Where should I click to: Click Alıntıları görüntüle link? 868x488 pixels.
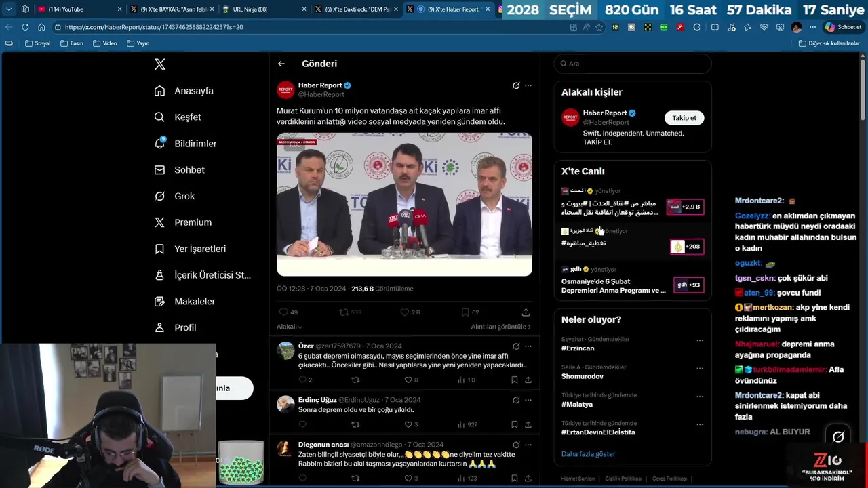tap(501, 327)
